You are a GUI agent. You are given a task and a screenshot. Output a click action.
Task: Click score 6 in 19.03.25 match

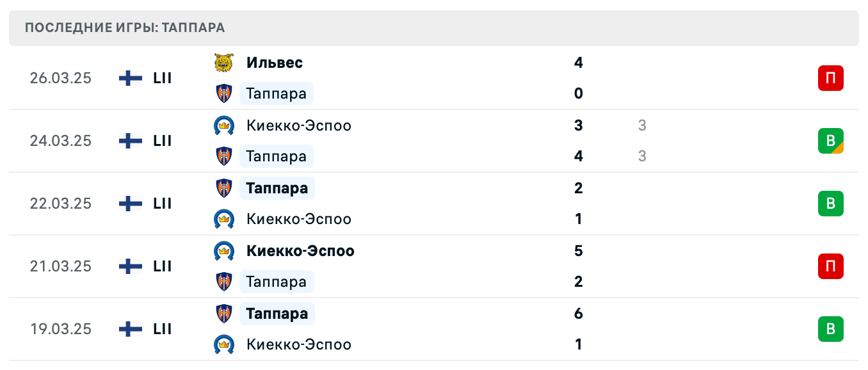tap(579, 314)
